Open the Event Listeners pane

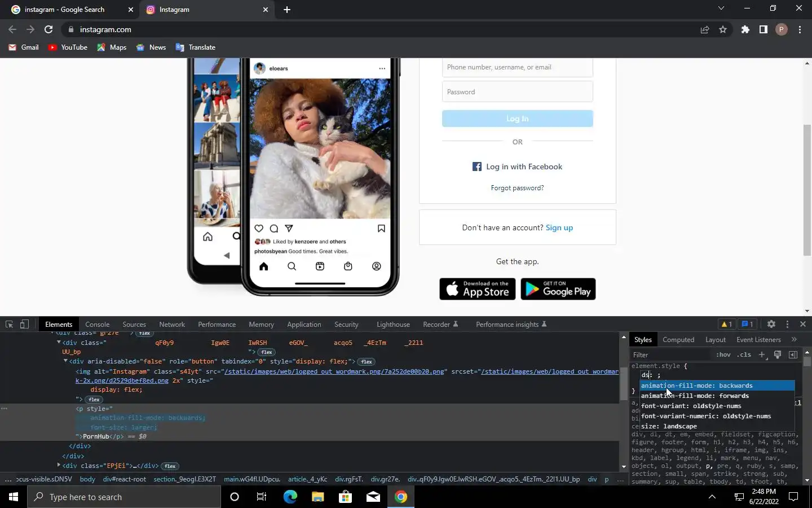point(758,339)
